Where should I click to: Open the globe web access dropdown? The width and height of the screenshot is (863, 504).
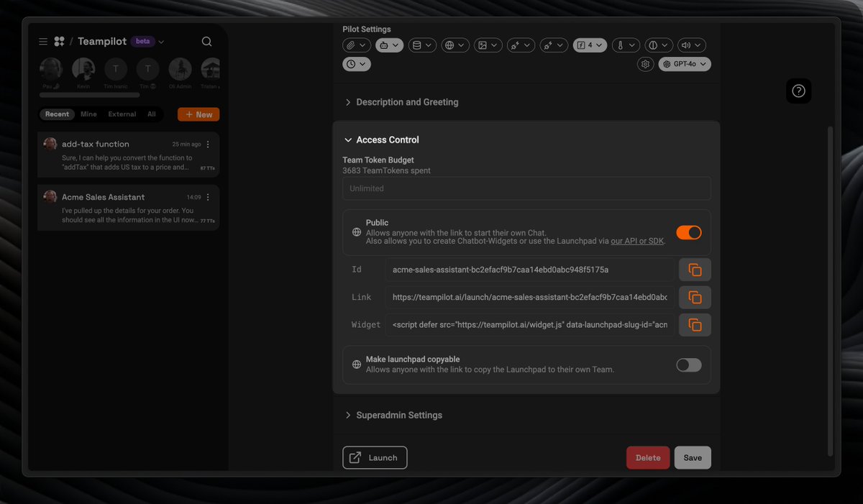point(456,45)
